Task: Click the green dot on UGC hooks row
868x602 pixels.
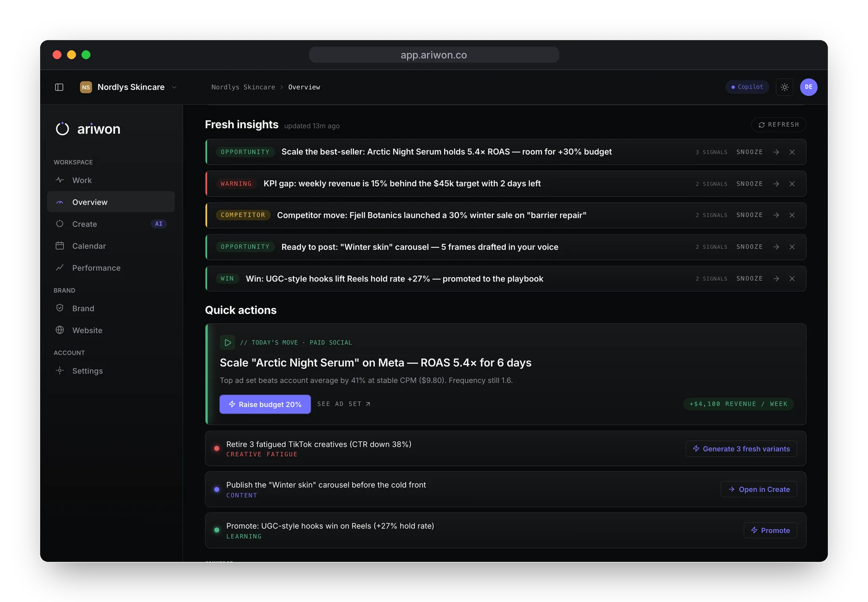Action: pos(217,530)
